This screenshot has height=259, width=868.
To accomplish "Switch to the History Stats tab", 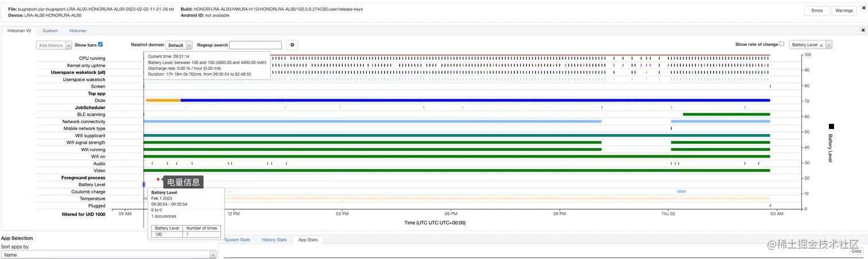I will pyautogui.click(x=274, y=240).
